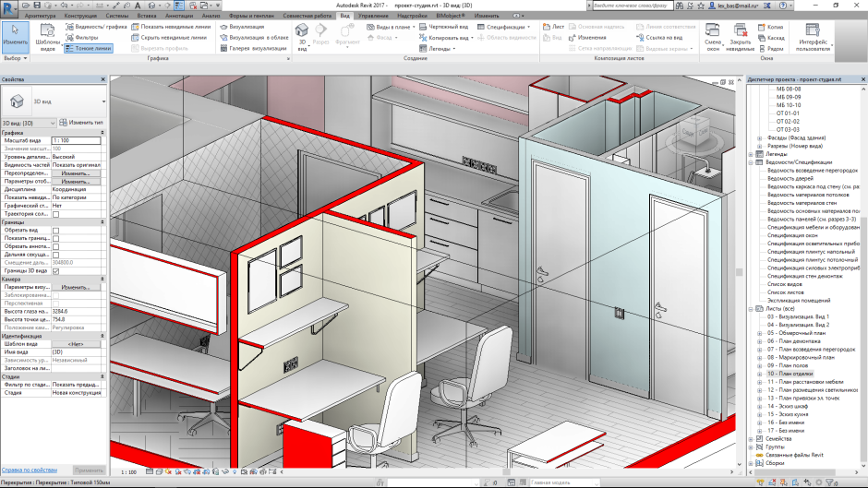Enable the Обрезать вид checkbox

tap(55, 230)
